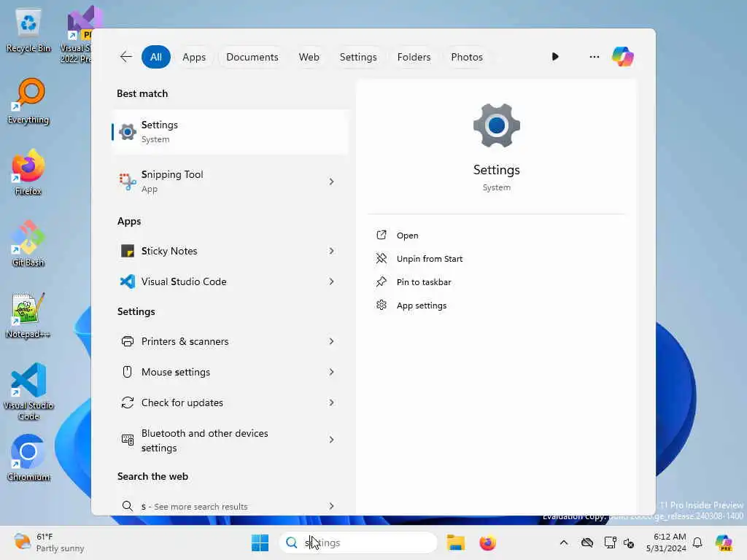Click the clock showing 6:12 AM
Viewport: 747px width, 560px height.
coord(666,542)
